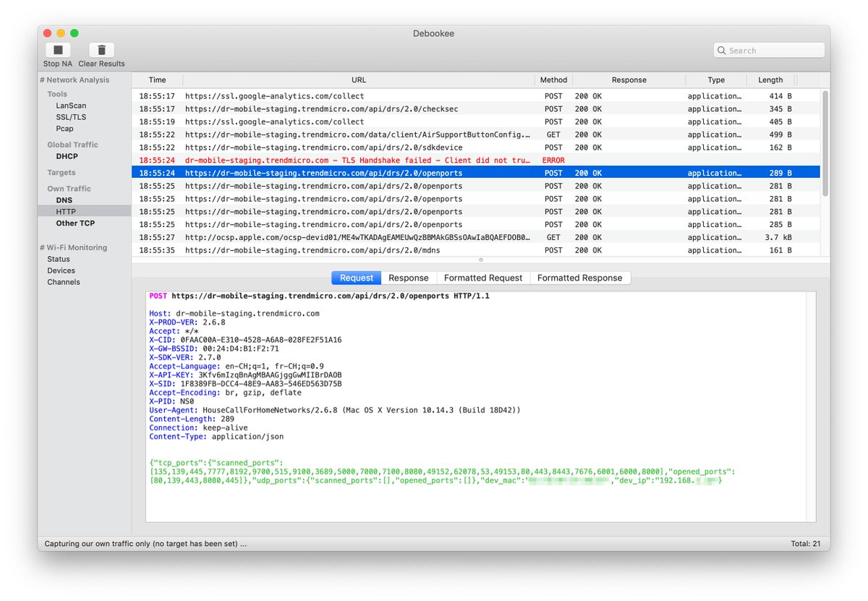This screenshot has height=601, width=868.
Task: Select the red TLS Handshake failed row
Action: point(477,161)
